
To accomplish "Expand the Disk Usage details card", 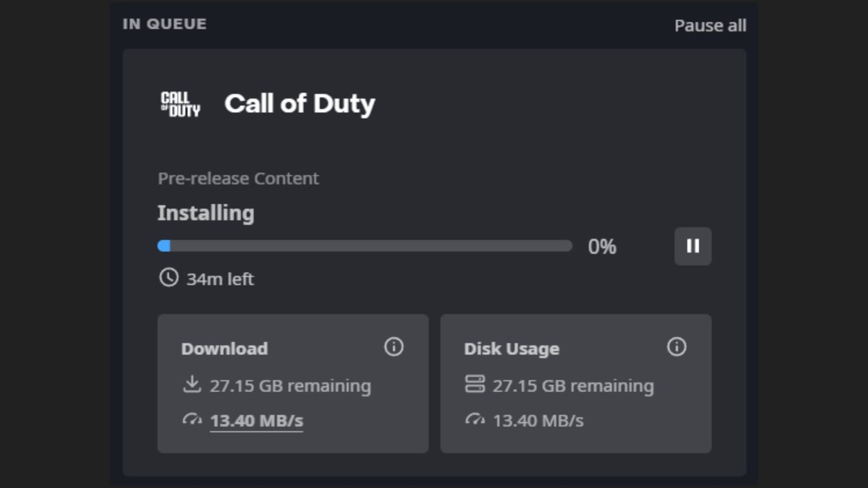I will pyautogui.click(x=576, y=383).
